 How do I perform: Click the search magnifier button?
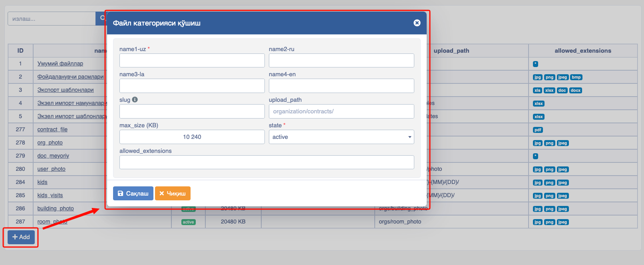102,18
